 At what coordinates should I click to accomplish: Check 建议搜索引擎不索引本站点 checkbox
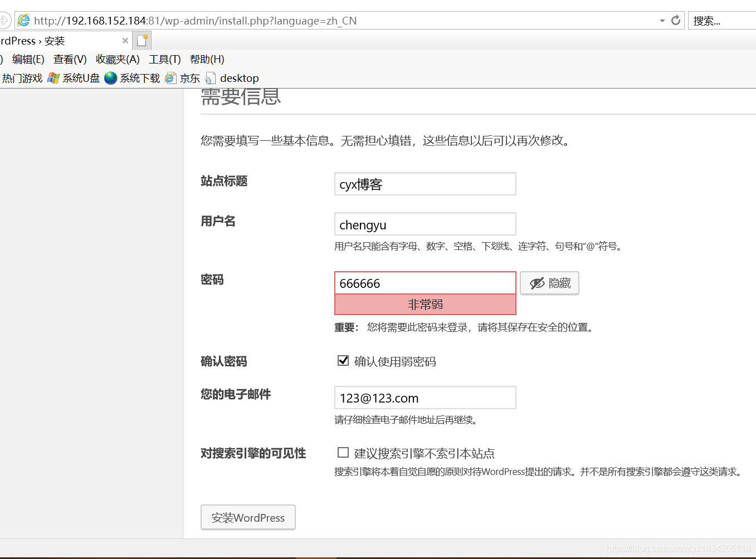343,453
